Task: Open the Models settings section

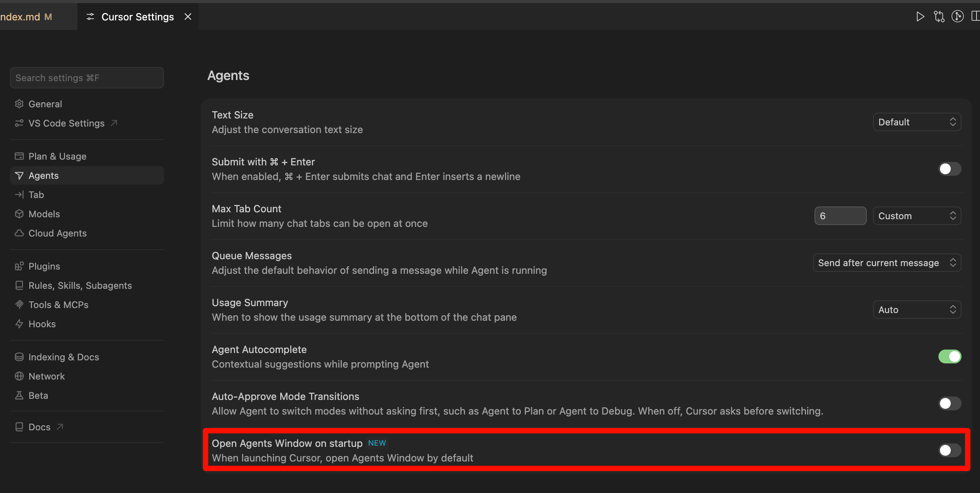Action: tap(87, 214)
